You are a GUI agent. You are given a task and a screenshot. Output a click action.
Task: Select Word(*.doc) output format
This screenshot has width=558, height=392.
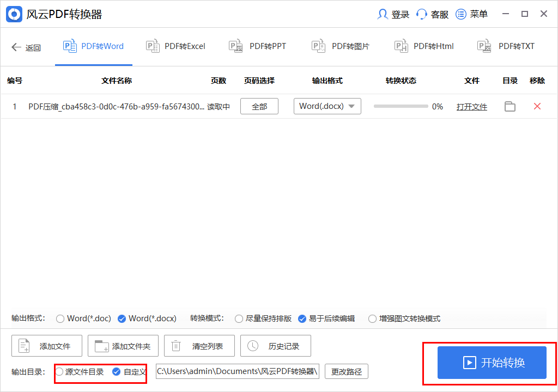83,318
